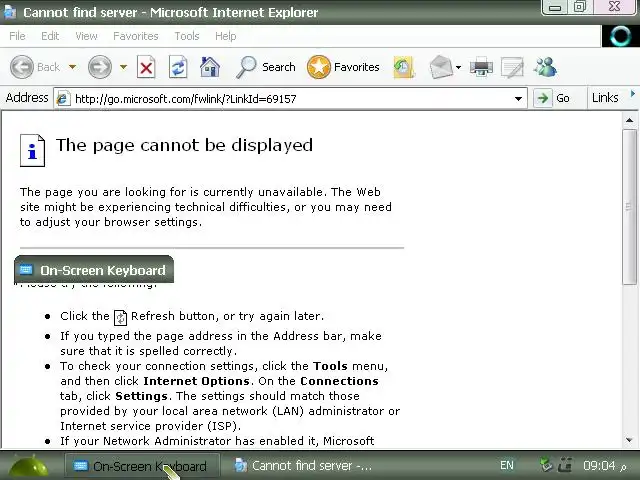Click scrollbar down arrow
The height and width of the screenshot is (480, 640).
tap(629, 440)
